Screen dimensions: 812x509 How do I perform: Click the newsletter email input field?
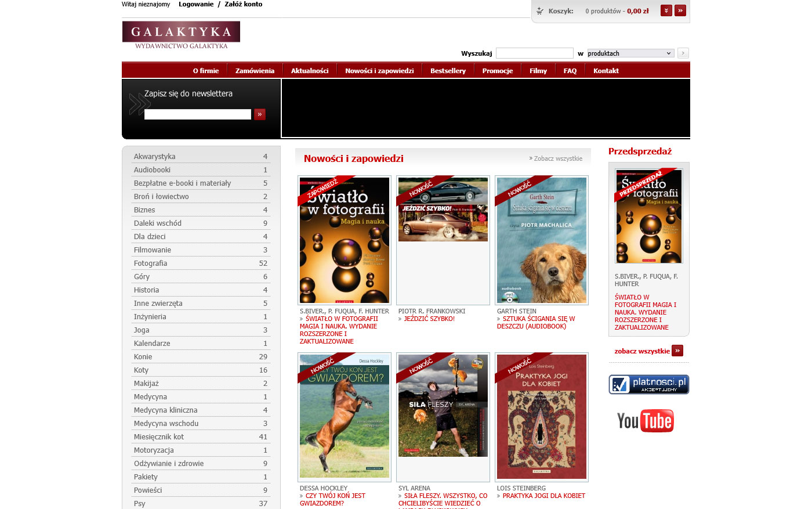pos(197,114)
